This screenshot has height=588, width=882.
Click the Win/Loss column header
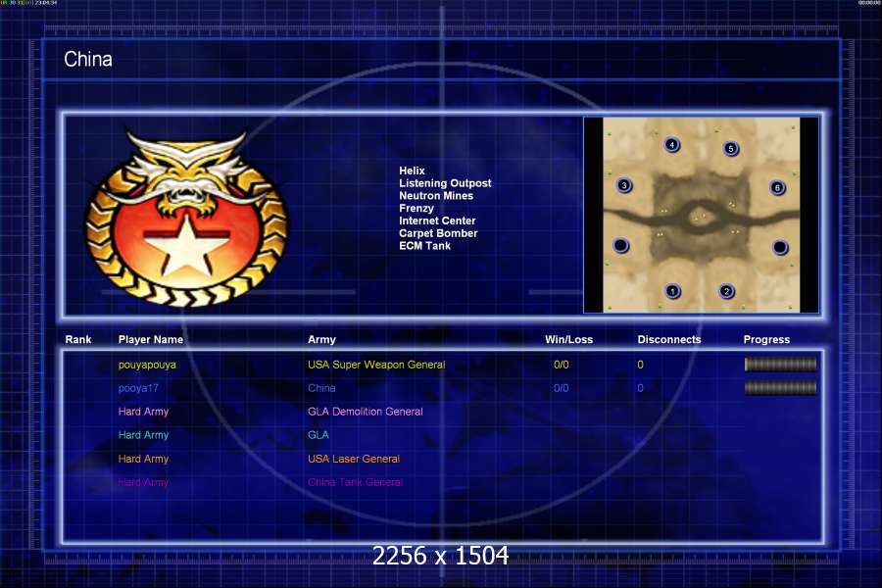tap(568, 339)
